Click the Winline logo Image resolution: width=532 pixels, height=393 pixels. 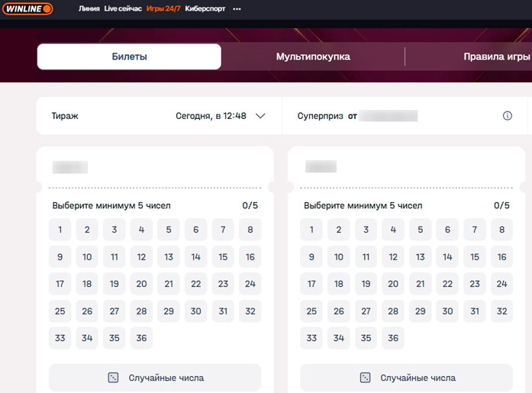[26, 8]
